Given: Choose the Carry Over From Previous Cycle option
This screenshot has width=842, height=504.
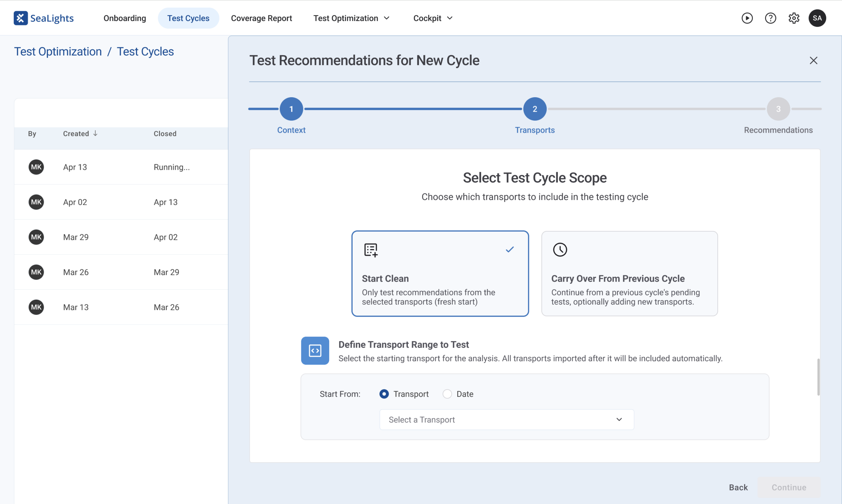Looking at the screenshot, I should [629, 274].
